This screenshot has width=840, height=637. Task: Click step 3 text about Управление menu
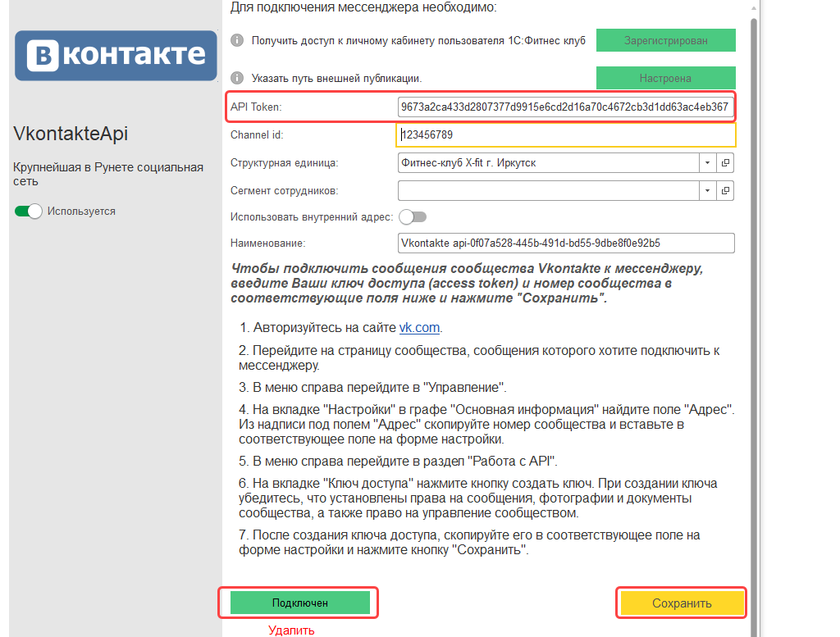pos(373,387)
